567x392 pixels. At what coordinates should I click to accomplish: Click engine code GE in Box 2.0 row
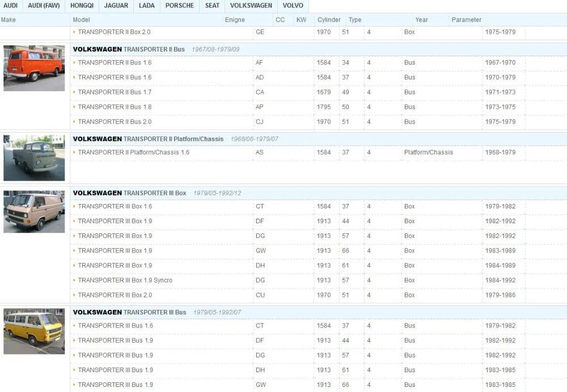click(x=260, y=32)
